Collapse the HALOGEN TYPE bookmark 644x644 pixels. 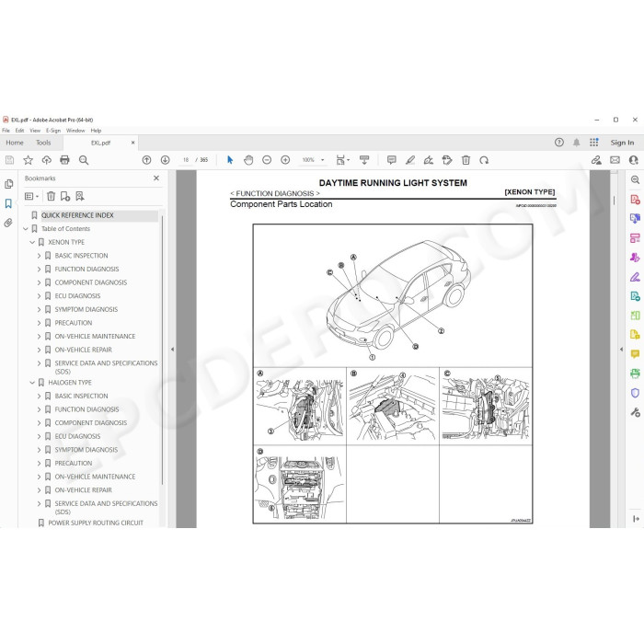[x=32, y=383]
